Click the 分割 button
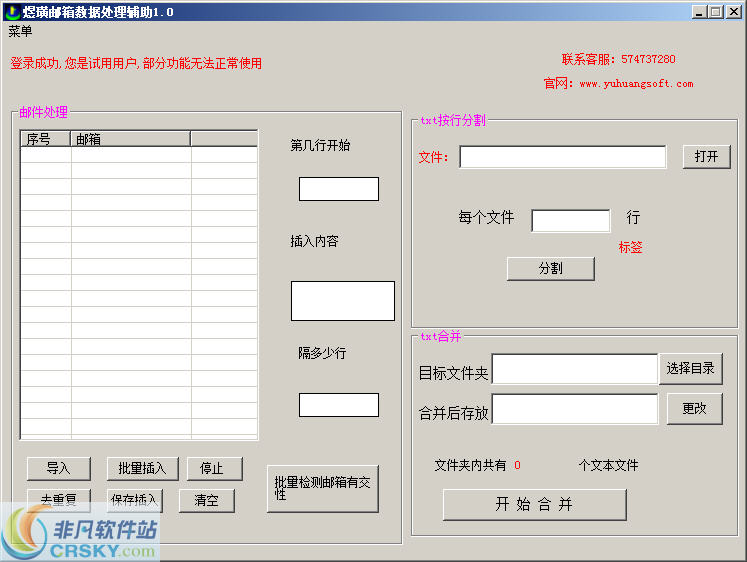 [x=551, y=269]
